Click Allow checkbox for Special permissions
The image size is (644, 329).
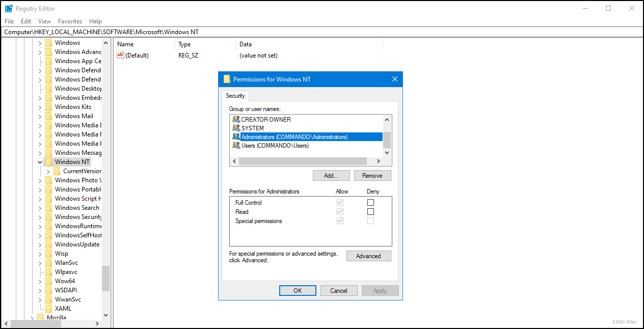340,221
